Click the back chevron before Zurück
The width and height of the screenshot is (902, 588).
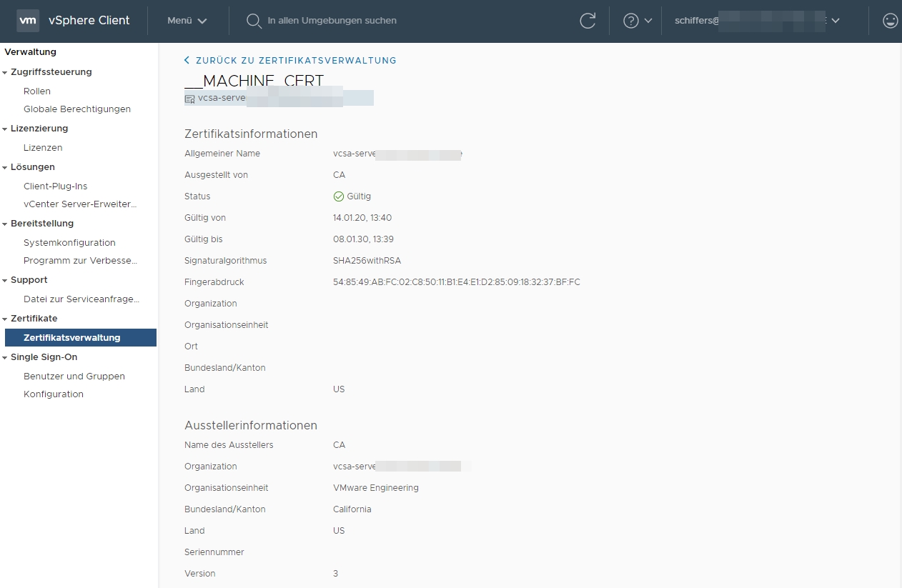[x=187, y=61]
